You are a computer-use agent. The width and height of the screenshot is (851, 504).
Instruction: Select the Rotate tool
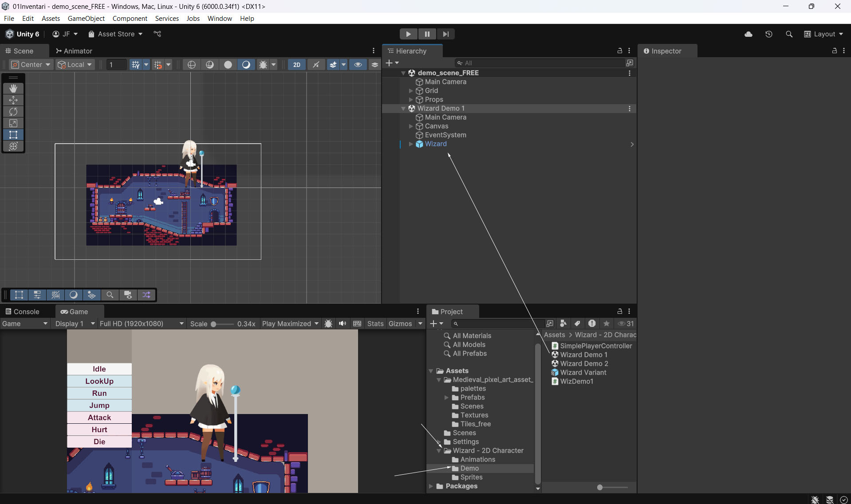coord(13,112)
